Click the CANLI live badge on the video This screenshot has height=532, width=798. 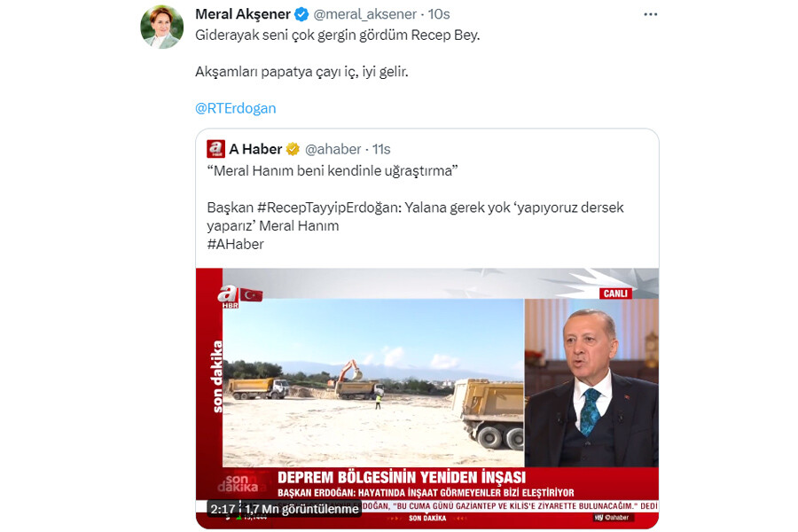[615, 293]
